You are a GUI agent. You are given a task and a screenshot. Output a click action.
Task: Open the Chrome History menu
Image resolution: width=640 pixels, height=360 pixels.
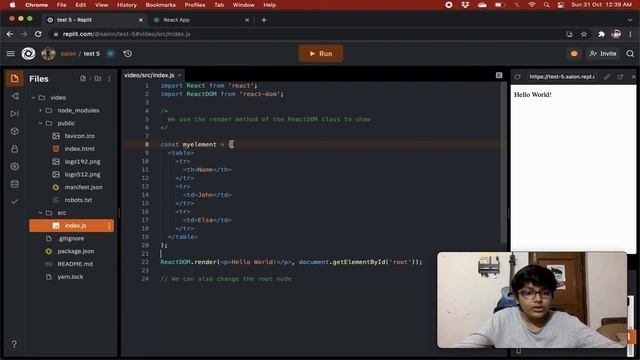point(127,5)
